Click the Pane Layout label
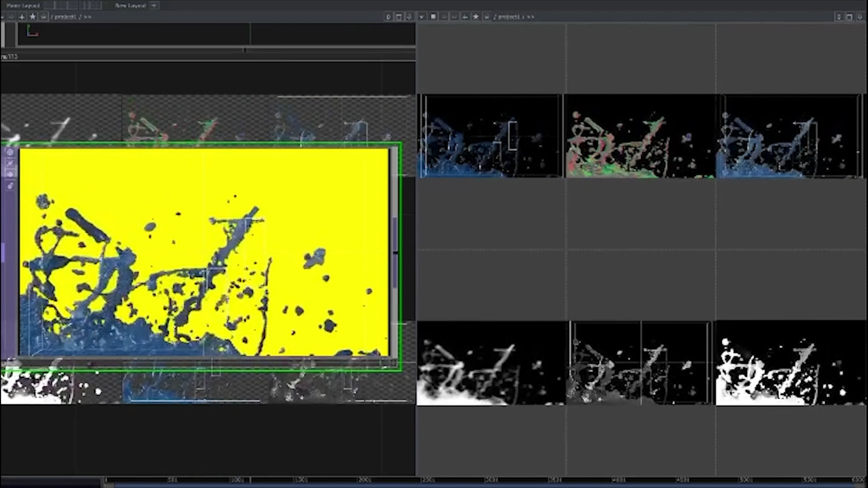The width and height of the screenshot is (868, 488). click(x=23, y=5)
